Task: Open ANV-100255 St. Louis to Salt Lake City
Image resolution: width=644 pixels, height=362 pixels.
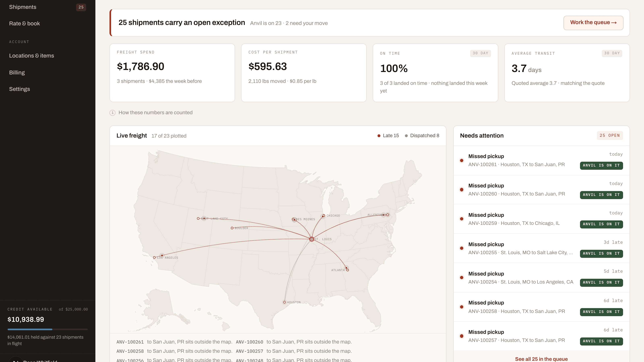Action: pyautogui.click(x=542, y=248)
